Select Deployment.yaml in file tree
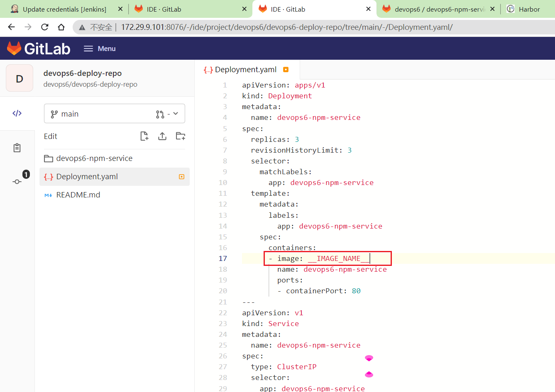The image size is (555, 392). (x=115, y=177)
